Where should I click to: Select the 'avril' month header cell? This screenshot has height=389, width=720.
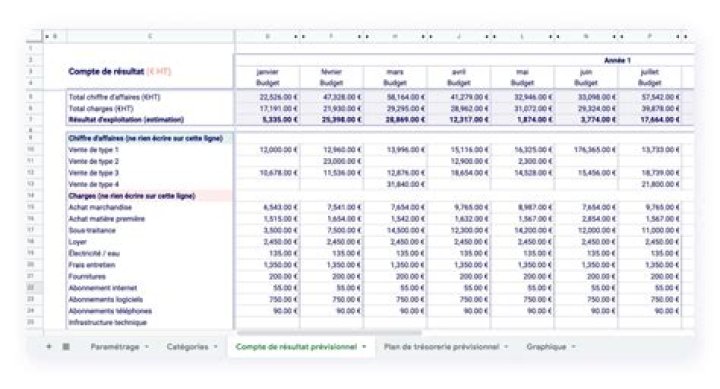click(459, 72)
